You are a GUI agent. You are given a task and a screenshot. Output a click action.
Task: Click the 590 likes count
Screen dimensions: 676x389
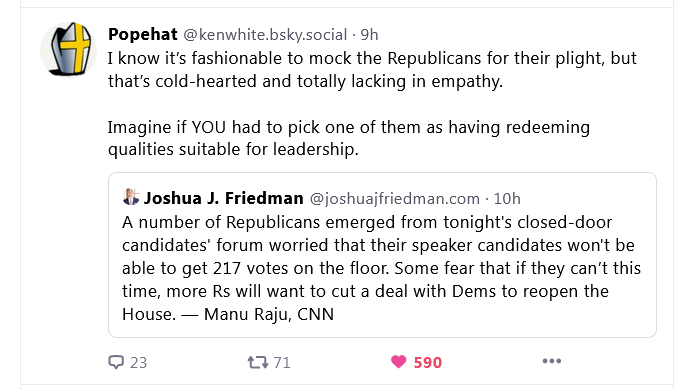click(428, 362)
